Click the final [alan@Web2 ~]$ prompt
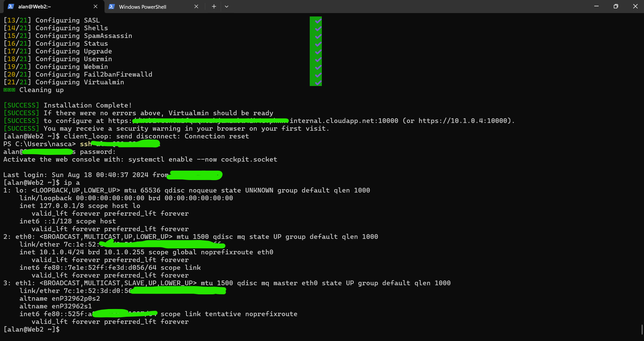 [32, 330]
